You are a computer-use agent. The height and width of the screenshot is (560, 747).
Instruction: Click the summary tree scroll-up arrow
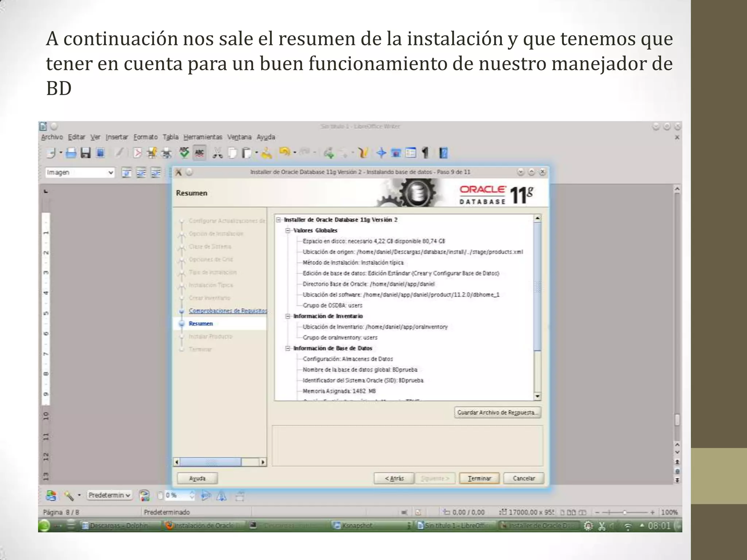(537, 218)
